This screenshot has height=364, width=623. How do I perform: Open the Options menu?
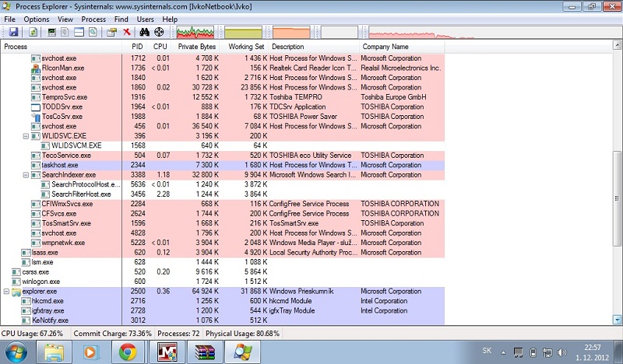[x=36, y=19]
